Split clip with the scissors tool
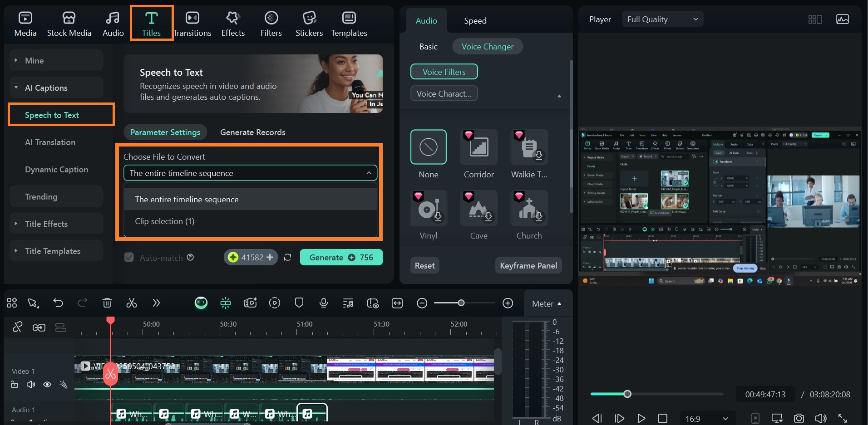The width and height of the screenshot is (868, 425). [x=132, y=303]
